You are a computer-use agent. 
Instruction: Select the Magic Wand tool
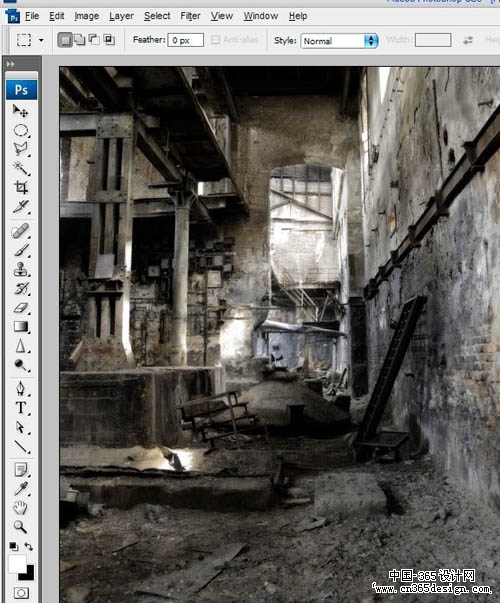coord(20,168)
